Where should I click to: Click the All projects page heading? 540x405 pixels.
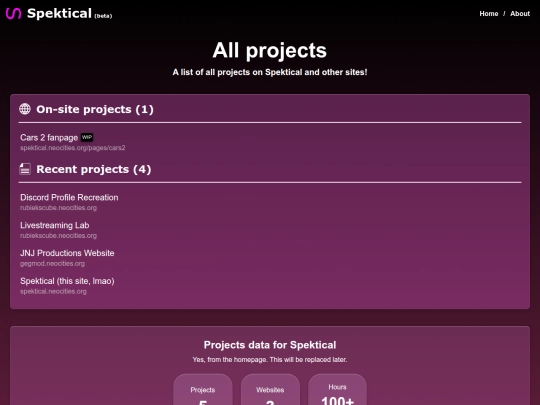pyautogui.click(x=270, y=50)
